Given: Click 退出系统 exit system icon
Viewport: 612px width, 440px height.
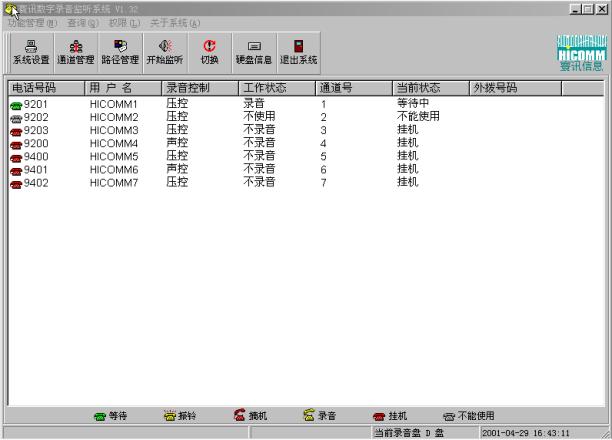Looking at the screenshot, I should point(298,52).
